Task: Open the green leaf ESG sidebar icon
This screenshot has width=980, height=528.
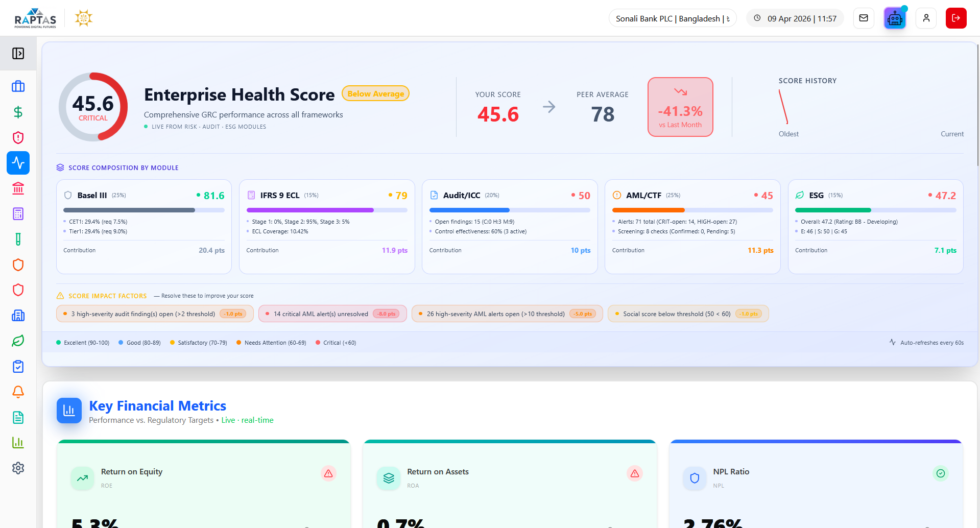Action: (18, 341)
